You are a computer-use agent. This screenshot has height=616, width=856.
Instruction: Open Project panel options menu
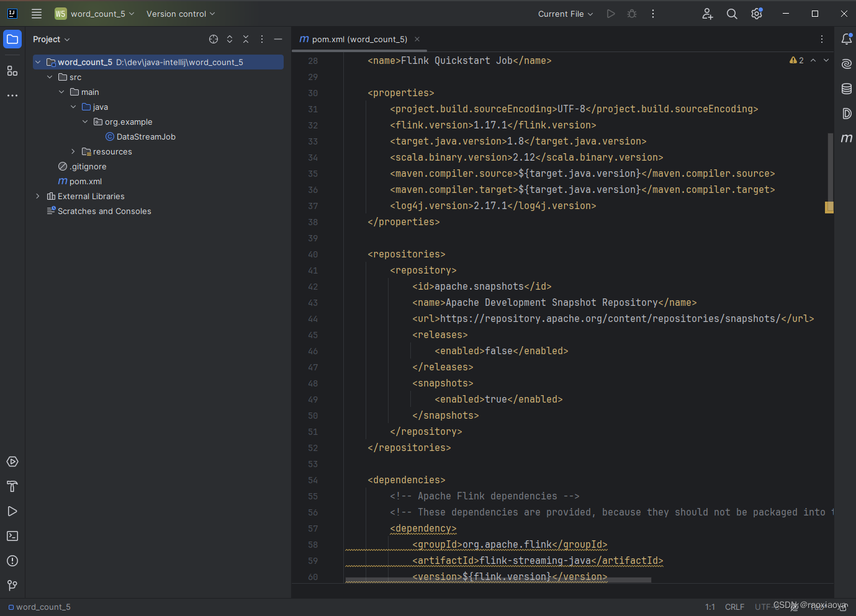[262, 39]
